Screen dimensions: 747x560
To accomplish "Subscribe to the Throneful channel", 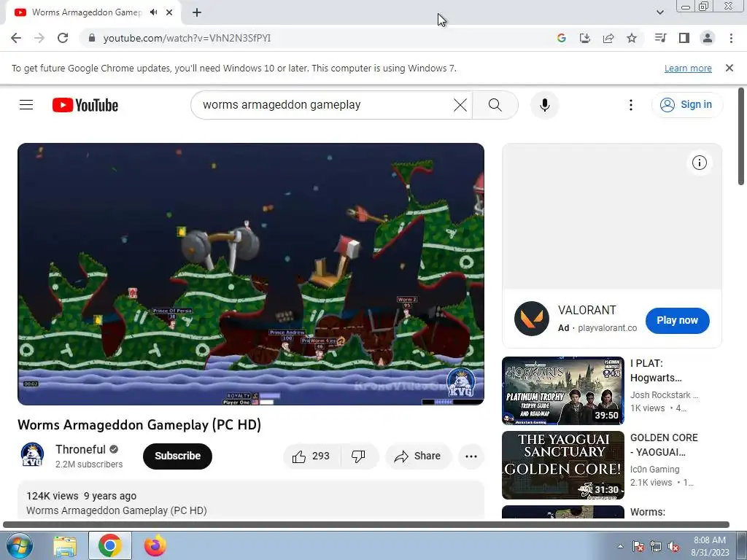I will point(177,456).
